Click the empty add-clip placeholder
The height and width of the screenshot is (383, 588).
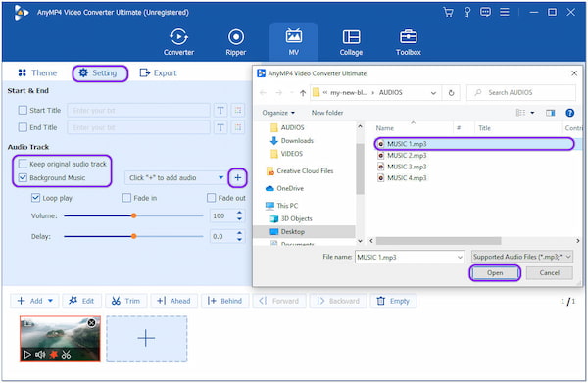click(x=146, y=339)
